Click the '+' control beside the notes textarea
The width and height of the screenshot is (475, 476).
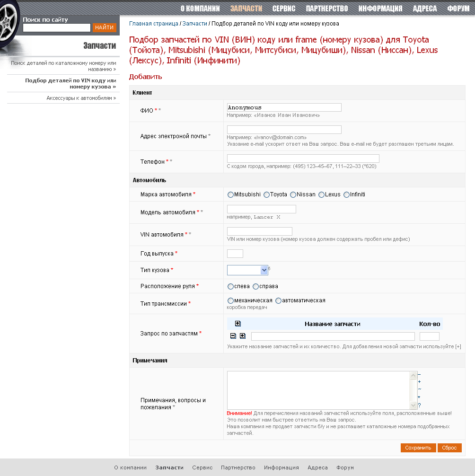pyautogui.click(x=419, y=382)
